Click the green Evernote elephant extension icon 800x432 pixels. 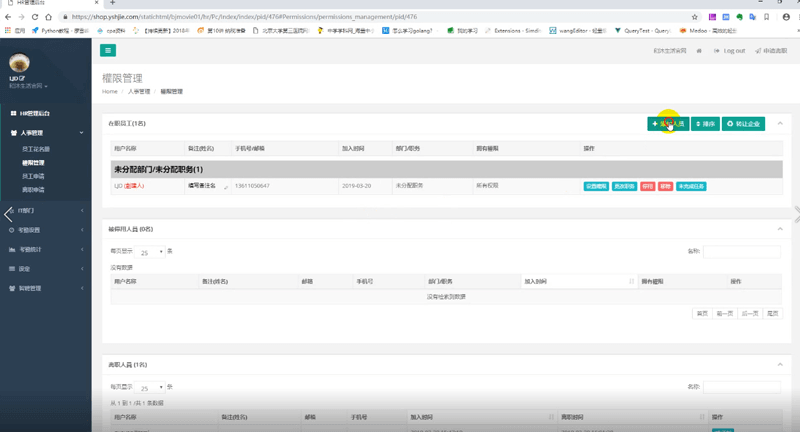(x=739, y=17)
